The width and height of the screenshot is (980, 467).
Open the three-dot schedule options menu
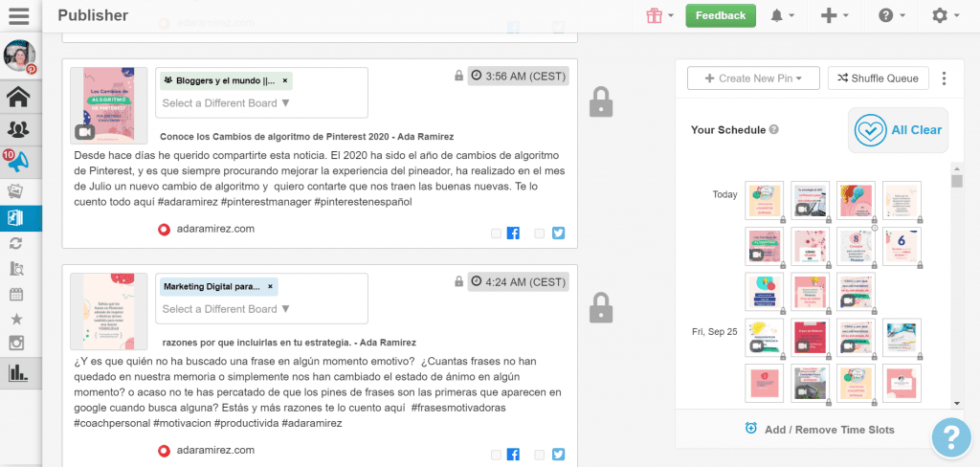pos(944,78)
